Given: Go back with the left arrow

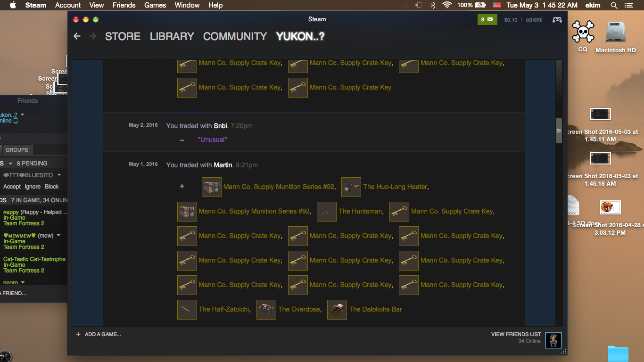Looking at the screenshot, I should 77,36.
